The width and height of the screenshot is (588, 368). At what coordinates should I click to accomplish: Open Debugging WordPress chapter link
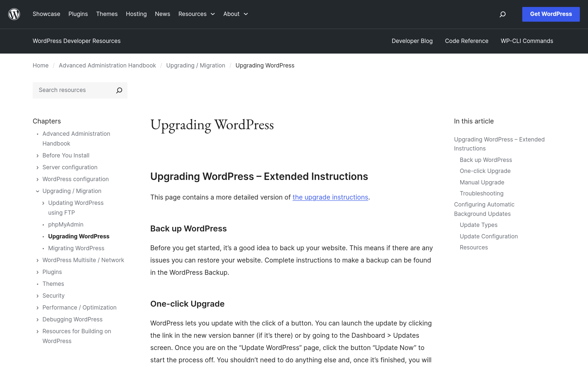pyautogui.click(x=72, y=319)
